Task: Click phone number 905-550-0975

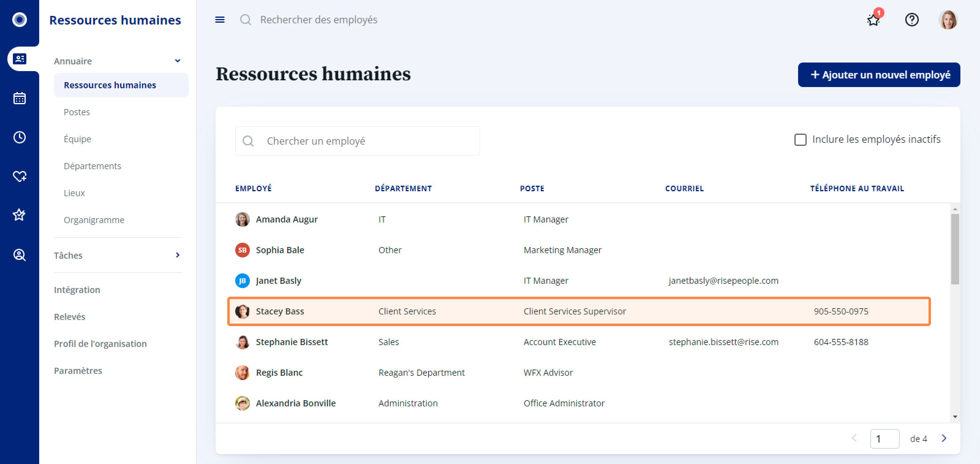Action: tap(841, 311)
